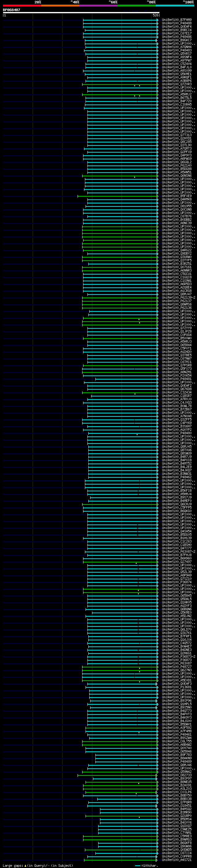Select hit label UniRef100_A7QMT3

[176, 149]
